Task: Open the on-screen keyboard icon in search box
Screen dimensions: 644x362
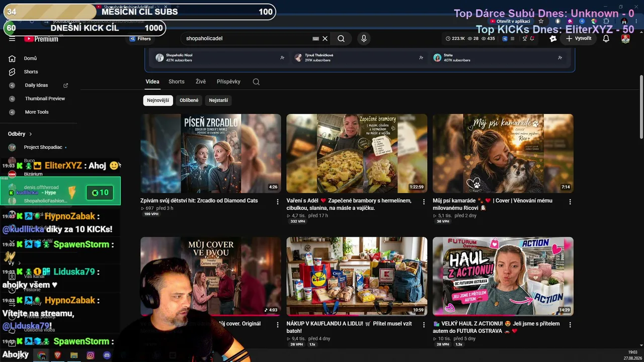Action: [x=316, y=39]
